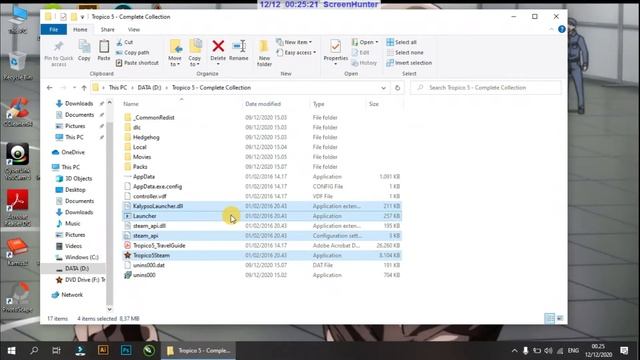Open recent locations dropdown arrow
640x360 pixels.
[74, 88]
